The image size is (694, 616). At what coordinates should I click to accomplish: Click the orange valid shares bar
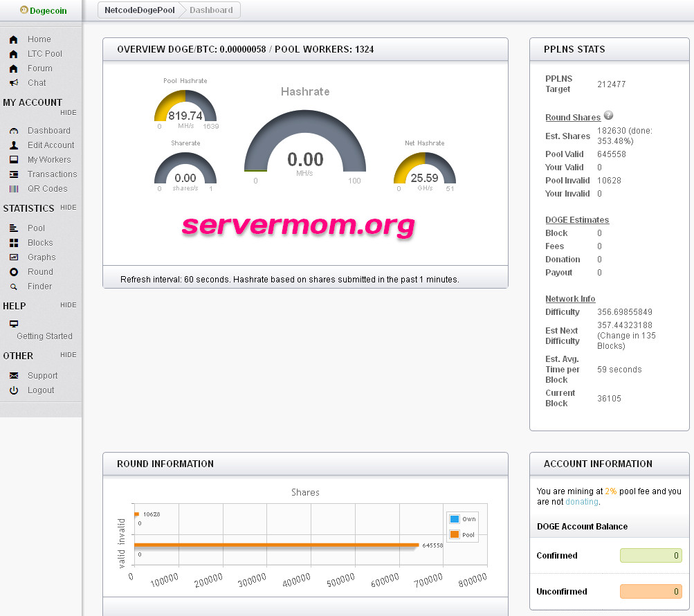tap(277, 545)
